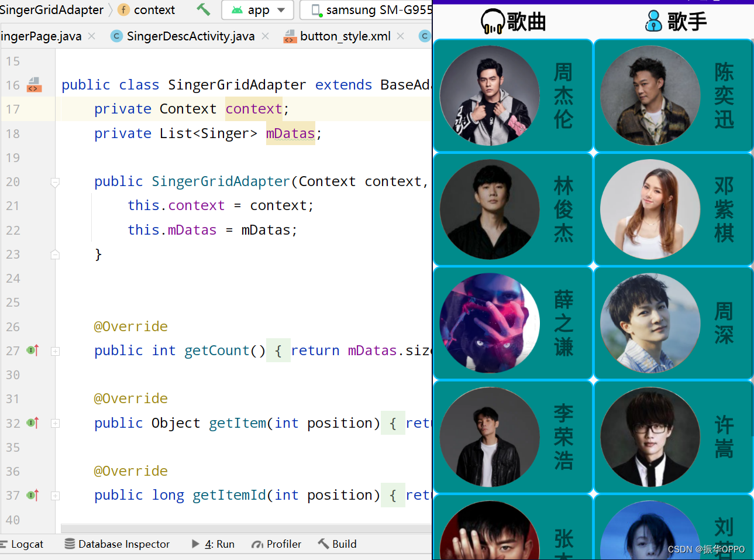This screenshot has height=560, width=754.
Task: Tap the 邓紫棋 singer card photo
Action: click(x=650, y=209)
